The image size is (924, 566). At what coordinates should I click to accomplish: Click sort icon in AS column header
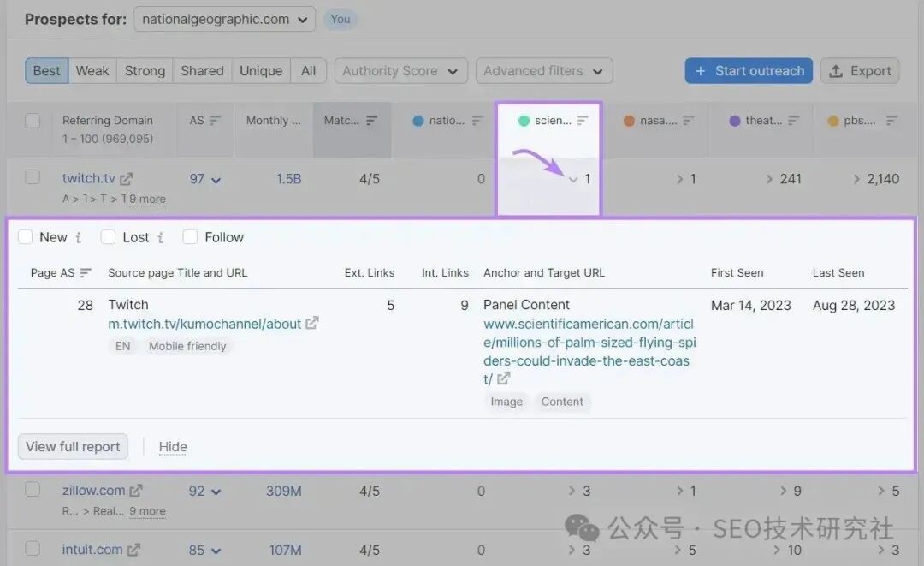(216, 121)
